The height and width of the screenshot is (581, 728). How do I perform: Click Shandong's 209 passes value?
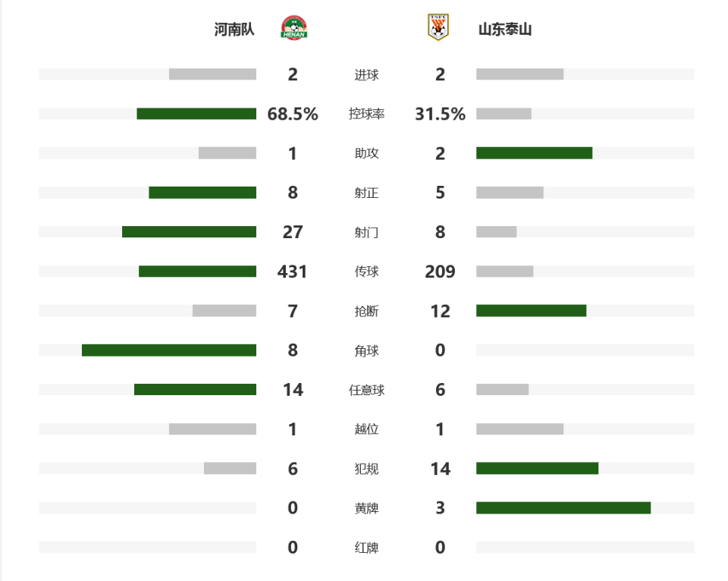pos(440,272)
